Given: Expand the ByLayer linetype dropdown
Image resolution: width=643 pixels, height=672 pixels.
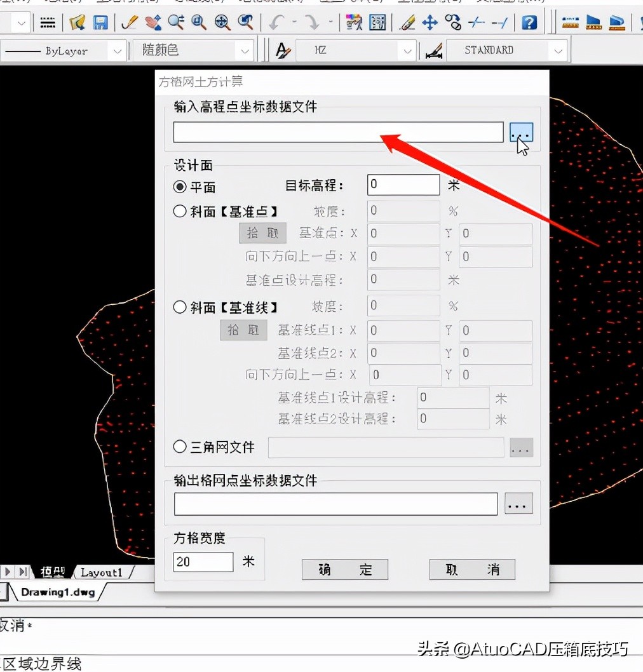Looking at the screenshot, I should [116, 51].
